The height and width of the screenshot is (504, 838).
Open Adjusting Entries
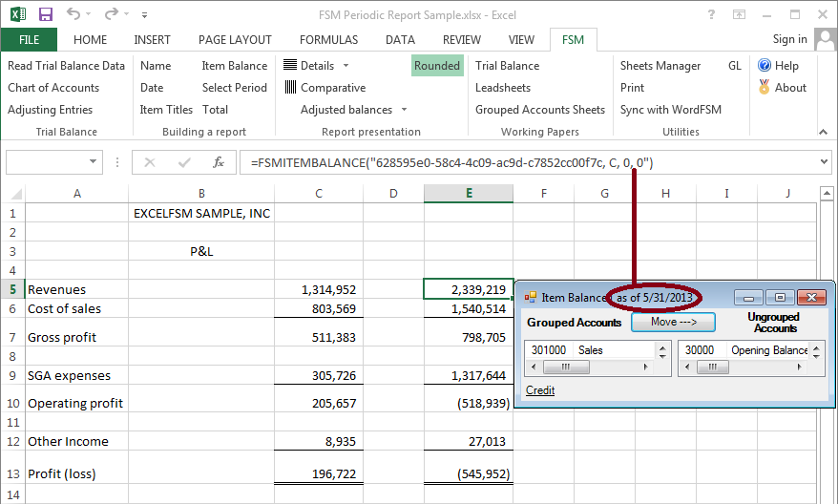[x=50, y=110]
